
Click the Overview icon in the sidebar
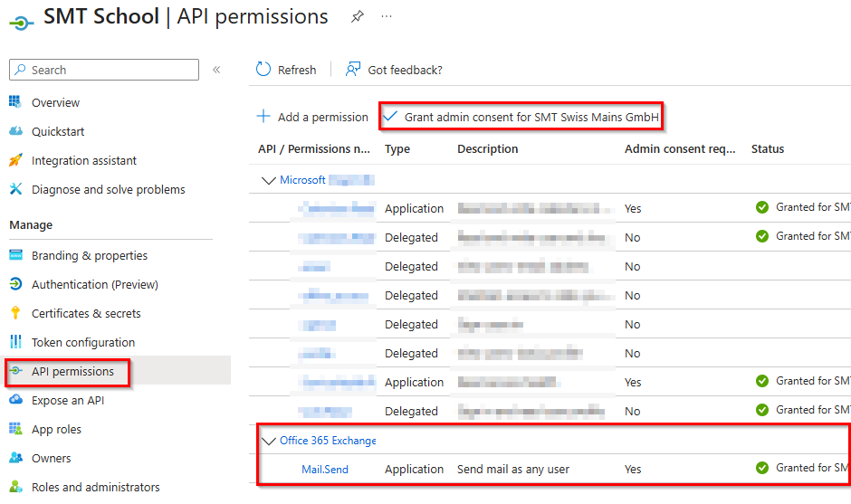pyautogui.click(x=15, y=102)
